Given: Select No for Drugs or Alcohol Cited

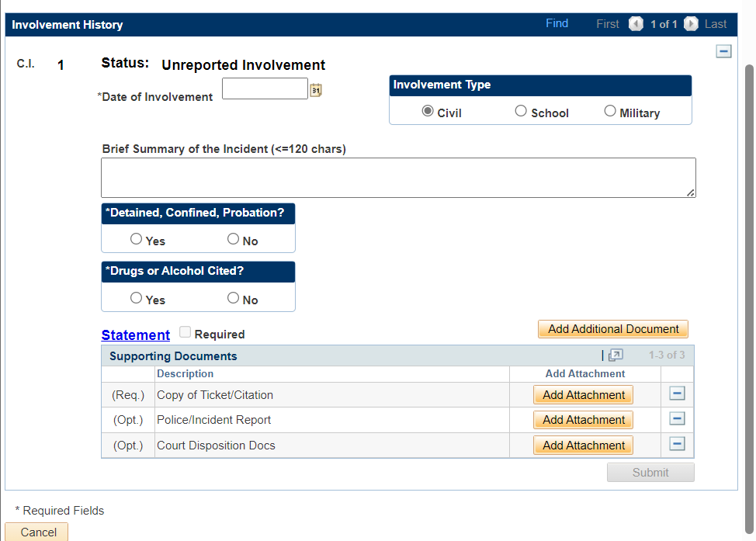Looking at the screenshot, I should tap(234, 299).
